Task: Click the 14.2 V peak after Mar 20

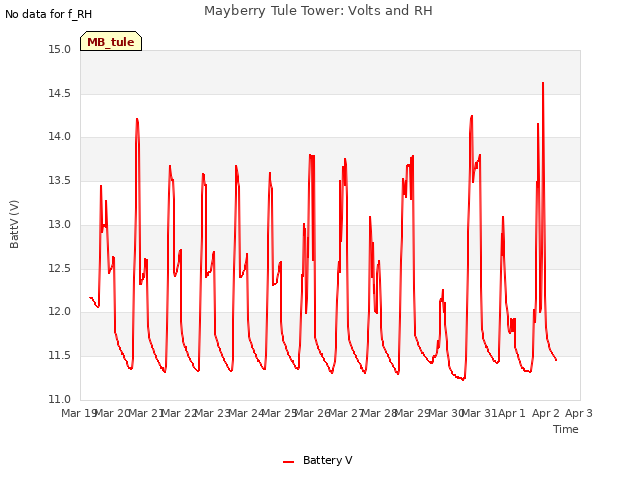Action: 137,119
